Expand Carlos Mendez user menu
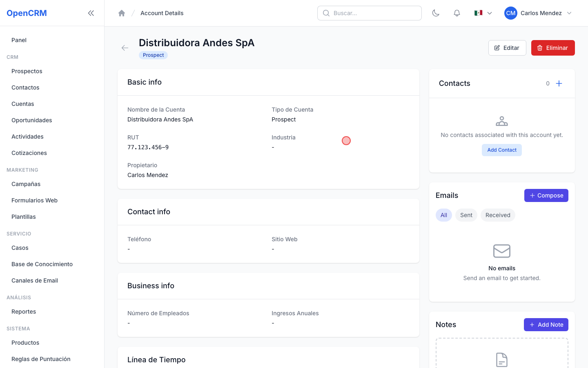Viewport: 588px width, 368px height. (538, 13)
